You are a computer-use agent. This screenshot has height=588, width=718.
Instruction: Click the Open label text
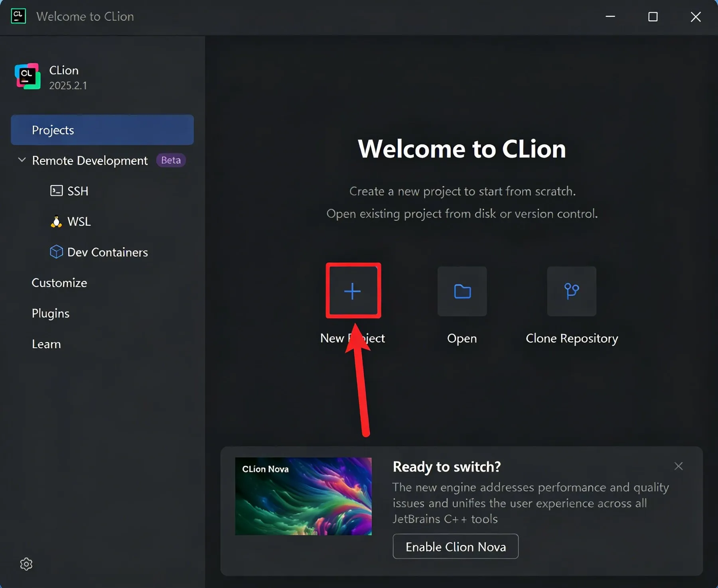pyautogui.click(x=462, y=338)
